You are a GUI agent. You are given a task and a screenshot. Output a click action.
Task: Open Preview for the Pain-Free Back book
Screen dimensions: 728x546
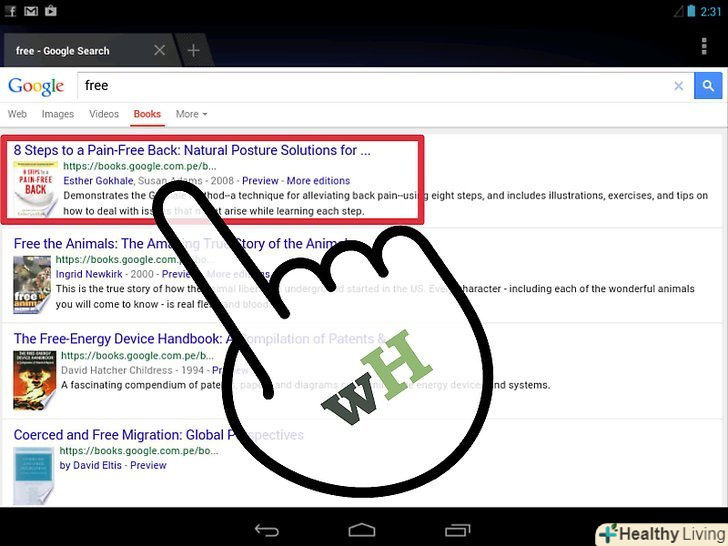pos(260,181)
